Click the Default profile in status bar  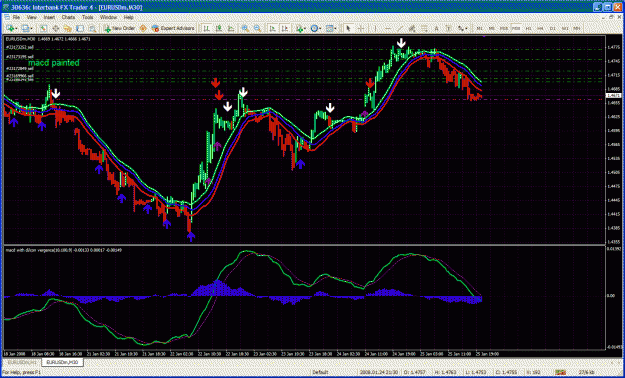point(320,372)
